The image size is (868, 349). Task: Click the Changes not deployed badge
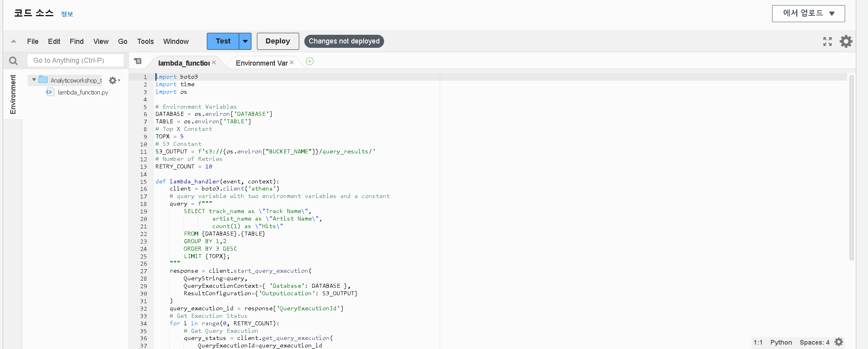click(x=344, y=41)
